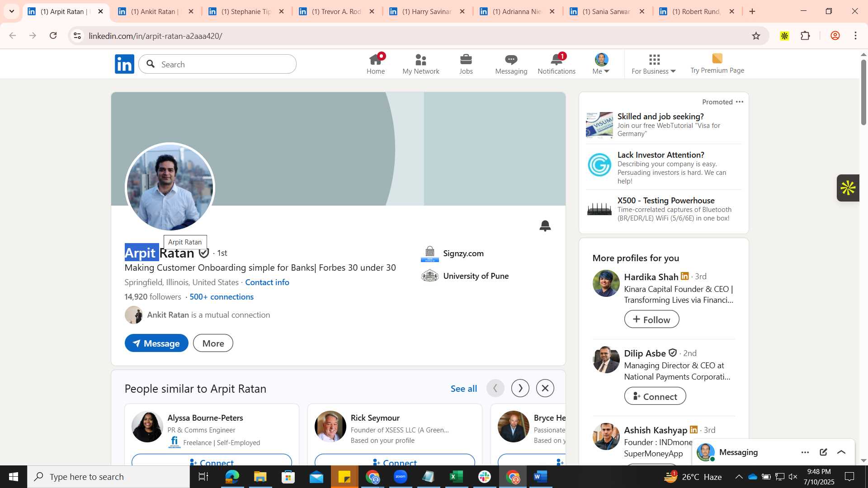Screen dimensions: 868x488
Task: Bookmark this page with star icon
Action: click(756, 36)
